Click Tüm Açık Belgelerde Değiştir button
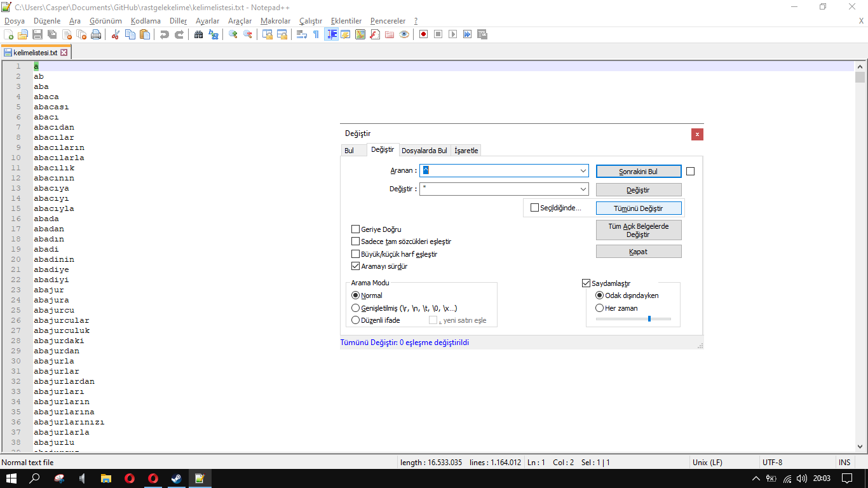 click(639, 230)
